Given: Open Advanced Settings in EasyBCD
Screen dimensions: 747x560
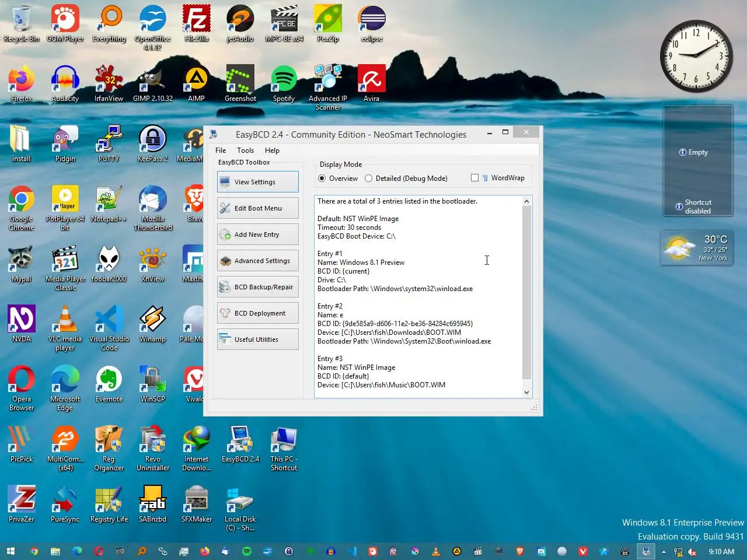Looking at the screenshot, I should [x=258, y=261].
